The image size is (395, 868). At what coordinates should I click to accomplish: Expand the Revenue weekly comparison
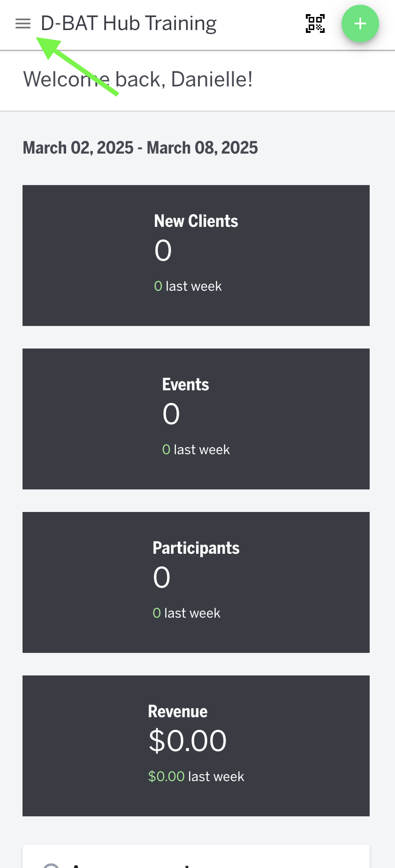196,776
